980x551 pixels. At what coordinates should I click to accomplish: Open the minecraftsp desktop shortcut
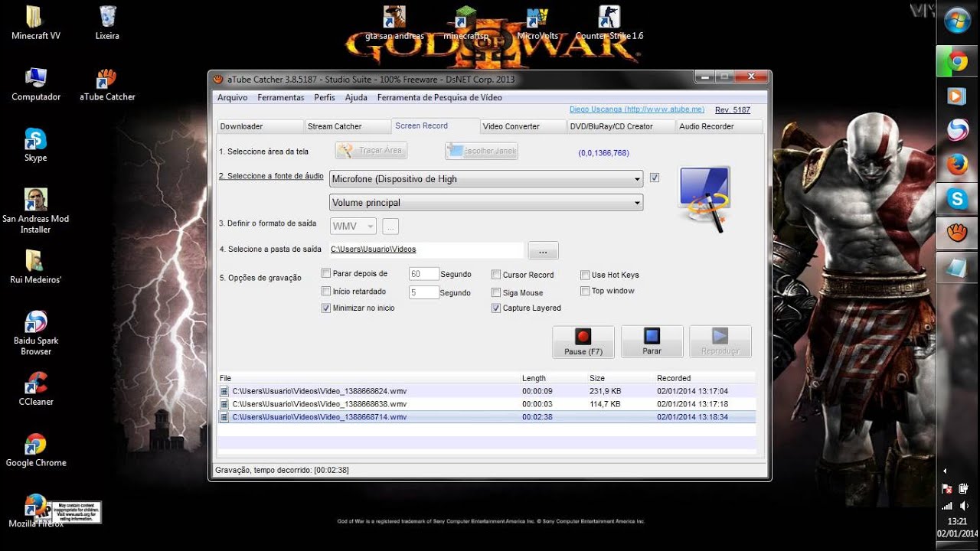(465, 23)
